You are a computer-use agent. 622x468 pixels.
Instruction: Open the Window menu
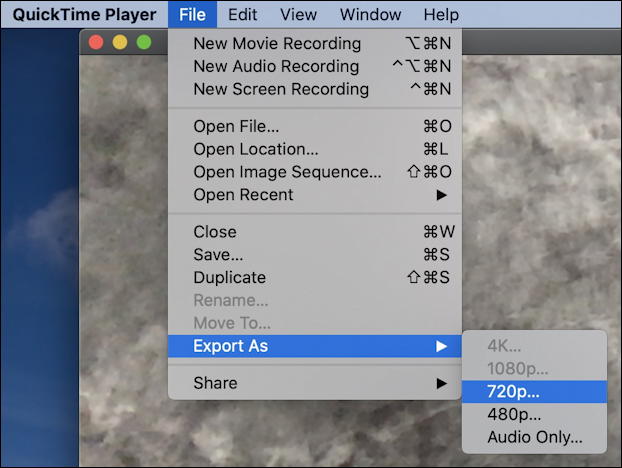371,15
